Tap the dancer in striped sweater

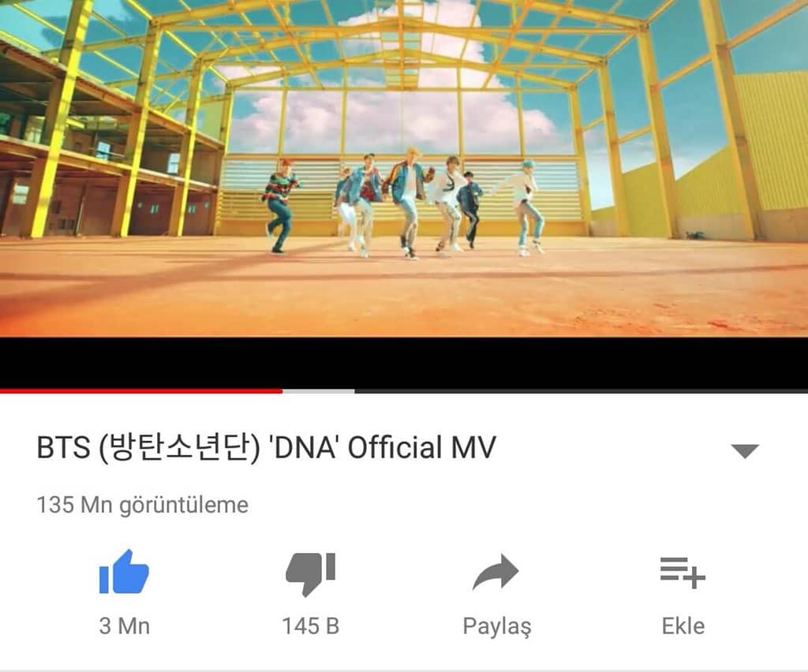[280, 208]
